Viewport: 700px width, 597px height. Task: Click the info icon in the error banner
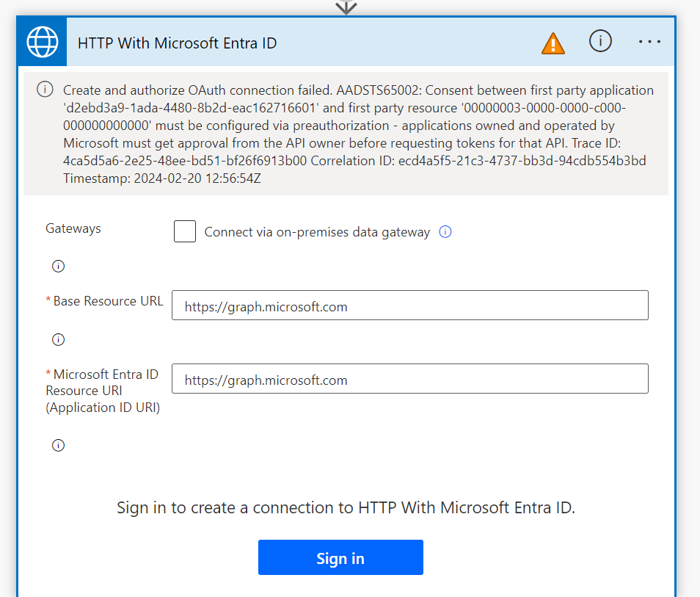pos(45,90)
